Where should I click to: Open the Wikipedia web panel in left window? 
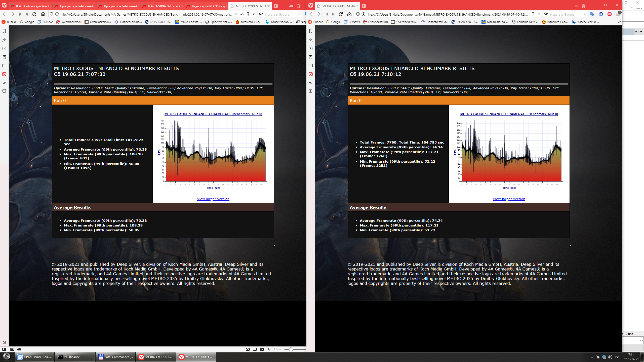4,83
